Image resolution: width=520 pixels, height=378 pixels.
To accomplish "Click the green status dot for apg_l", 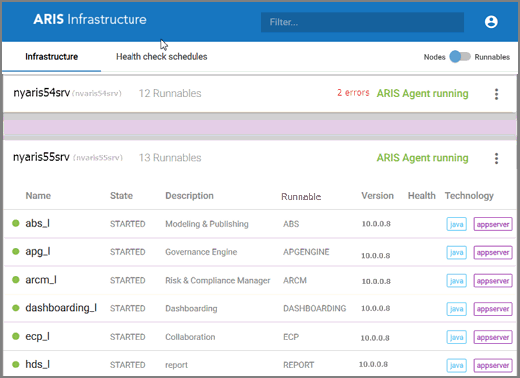I will coord(16,251).
